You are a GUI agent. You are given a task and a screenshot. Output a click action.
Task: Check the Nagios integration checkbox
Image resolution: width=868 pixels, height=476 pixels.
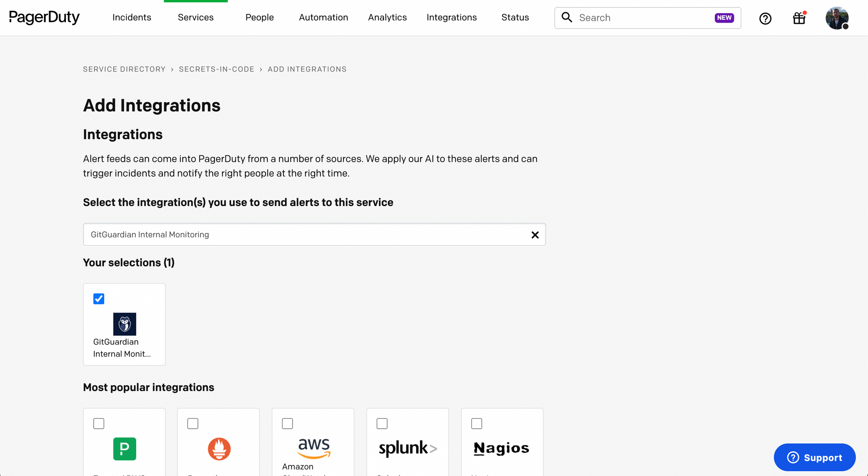click(477, 423)
